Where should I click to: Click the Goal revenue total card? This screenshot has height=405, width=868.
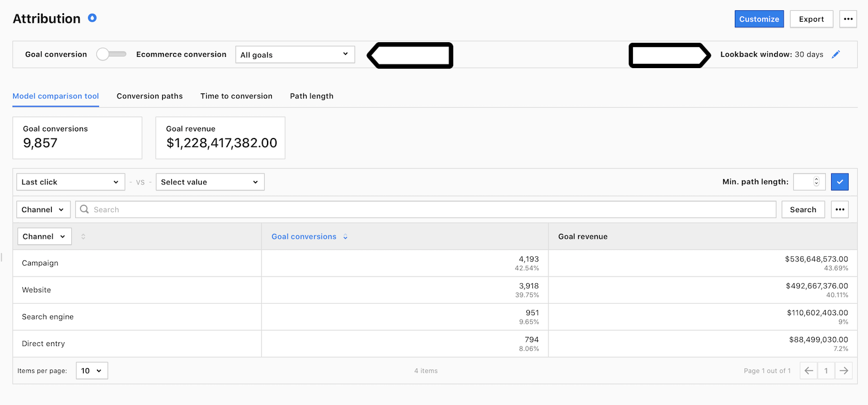pos(220,138)
